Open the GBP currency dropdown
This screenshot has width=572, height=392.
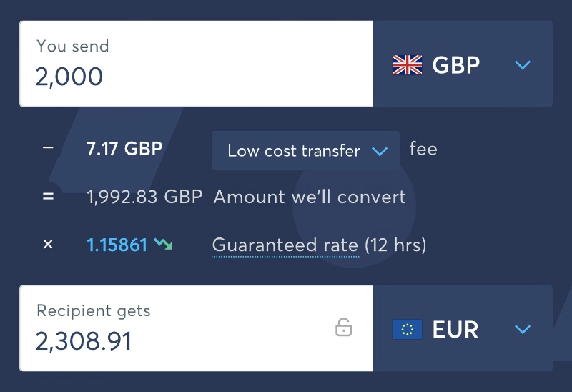[462, 64]
